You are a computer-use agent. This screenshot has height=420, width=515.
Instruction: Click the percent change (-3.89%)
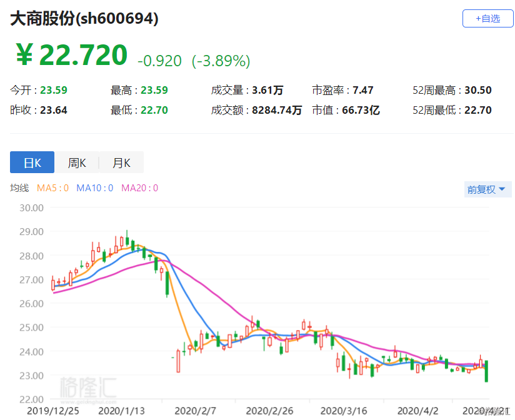[x=221, y=61]
